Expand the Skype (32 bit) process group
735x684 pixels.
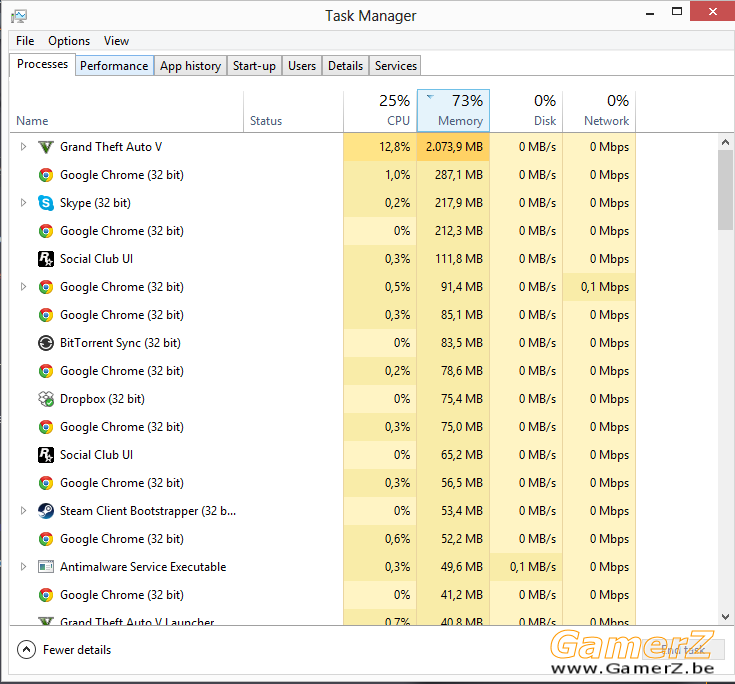coord(23,203)
